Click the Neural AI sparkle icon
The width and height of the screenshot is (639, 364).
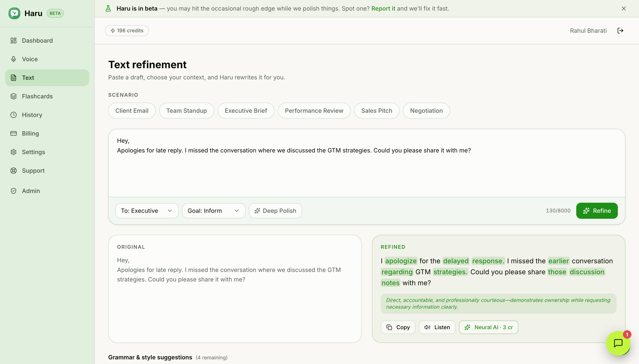coord(467,327)
